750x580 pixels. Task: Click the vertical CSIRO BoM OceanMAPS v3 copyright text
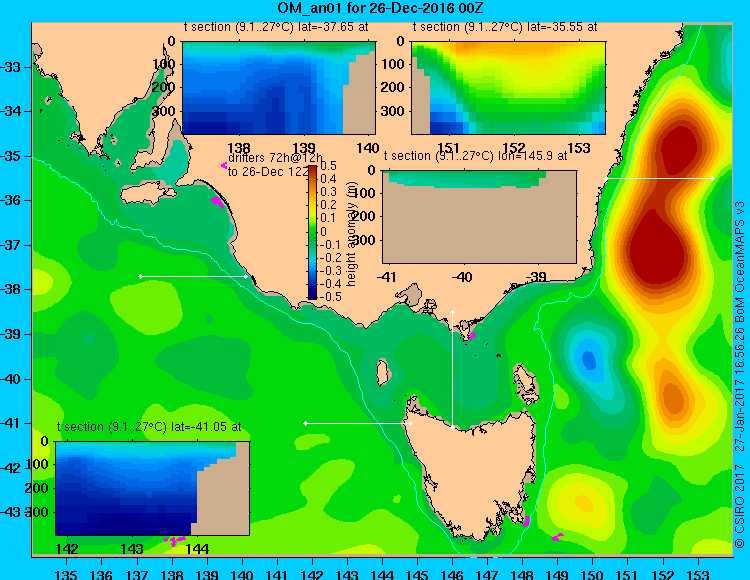click(x=740, y=374)
